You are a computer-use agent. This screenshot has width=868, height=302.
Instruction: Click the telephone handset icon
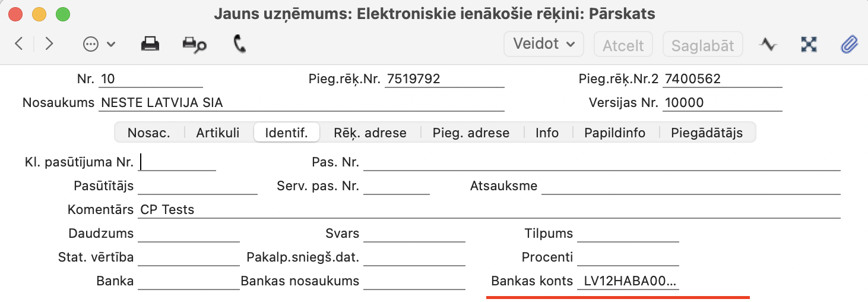click(240, 44)
